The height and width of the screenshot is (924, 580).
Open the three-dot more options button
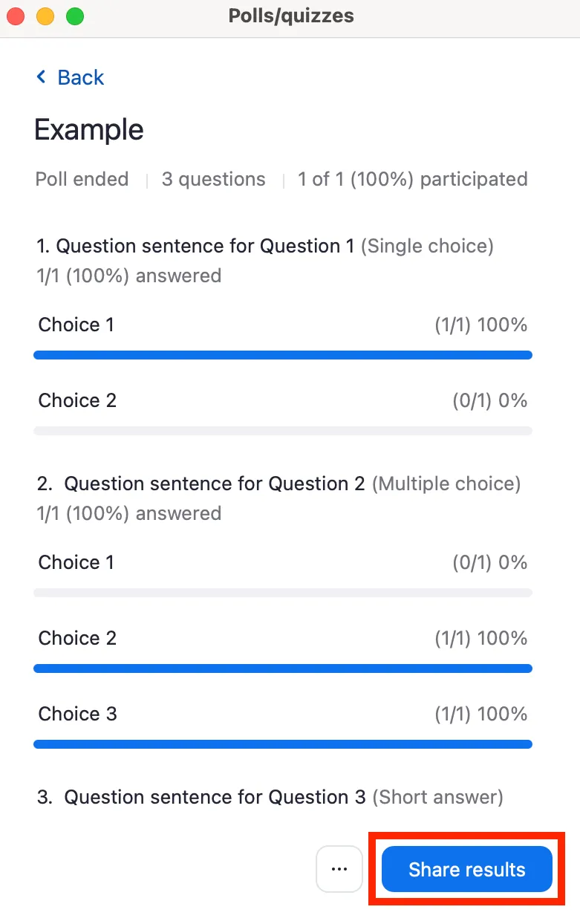click(339, 869)
